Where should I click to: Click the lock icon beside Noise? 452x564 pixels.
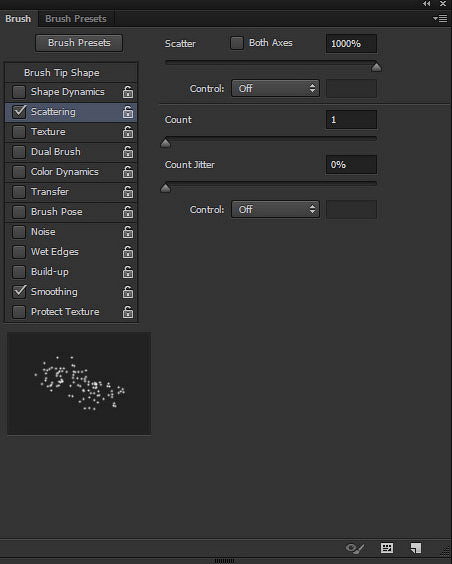(x=128, y=232)
